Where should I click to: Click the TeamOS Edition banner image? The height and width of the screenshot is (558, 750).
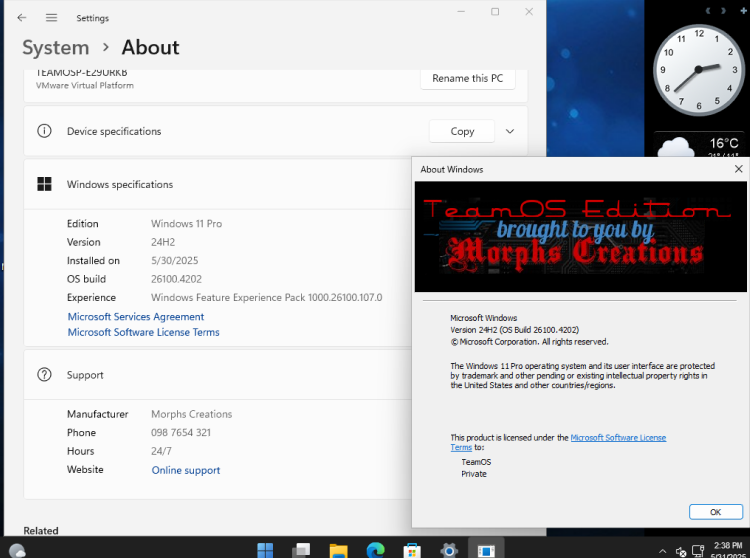580,237
